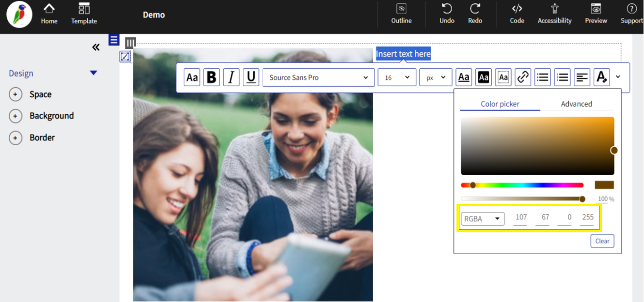The image size is (644, 302).
Task: Click the dotted-border Aa button
Action: (x=503, y=77)
